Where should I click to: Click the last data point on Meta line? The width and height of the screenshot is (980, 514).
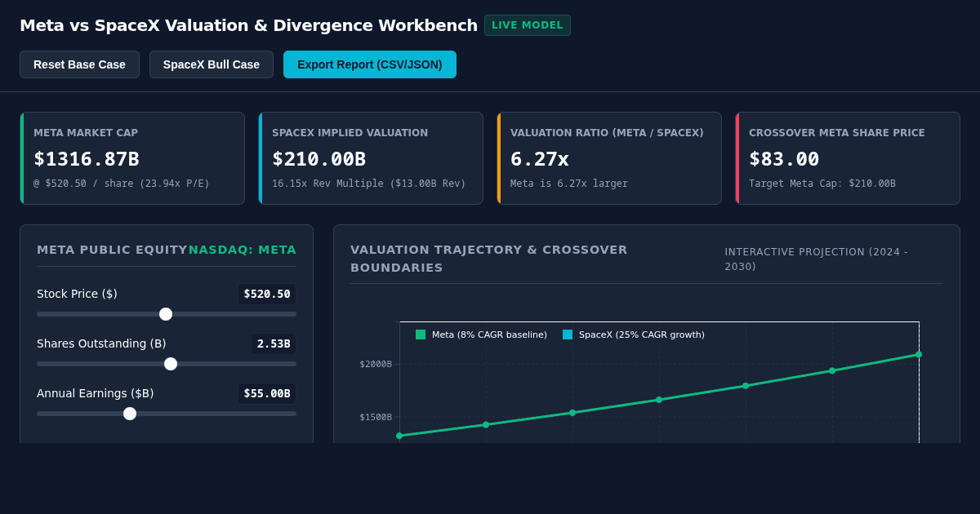(x=919, y=354)
